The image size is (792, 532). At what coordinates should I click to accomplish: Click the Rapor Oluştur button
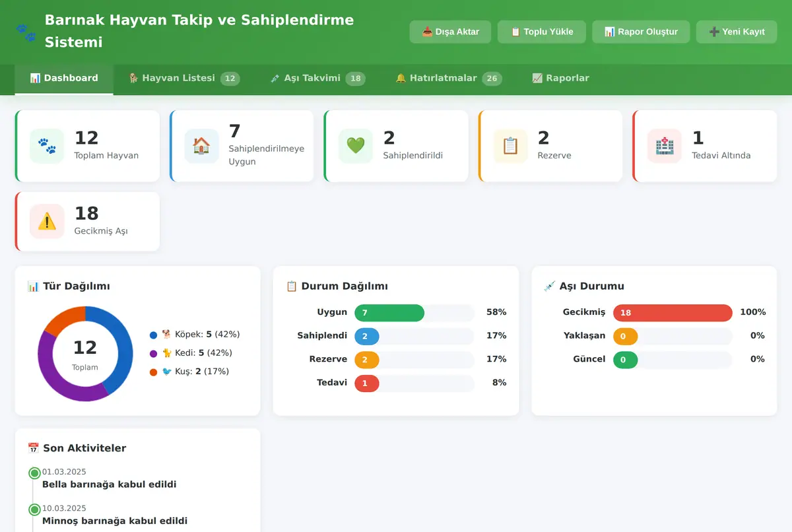point(641,32)
